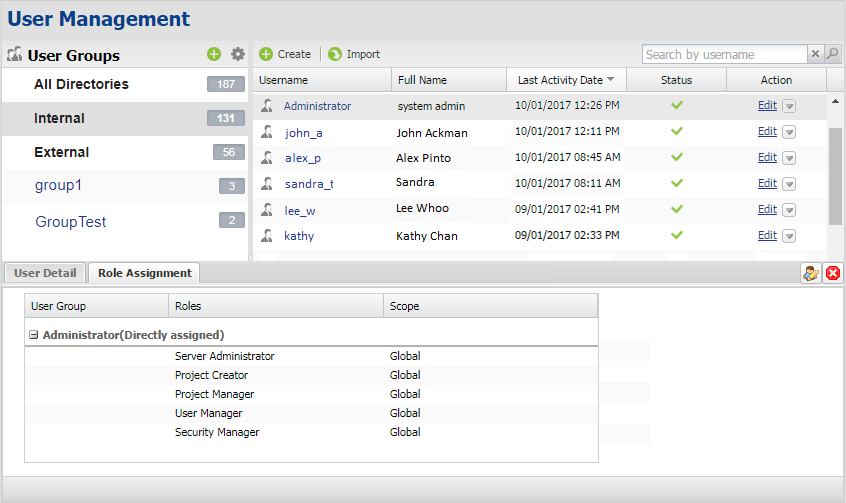Select the External user group
The height and width of the screenshot is (503, 846).
click(x=62, y=152)
